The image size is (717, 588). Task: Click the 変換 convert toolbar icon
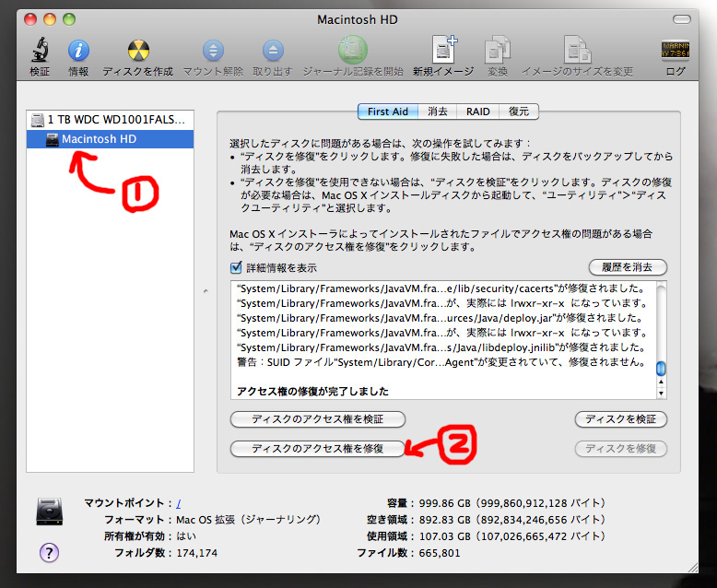point(498,50)
